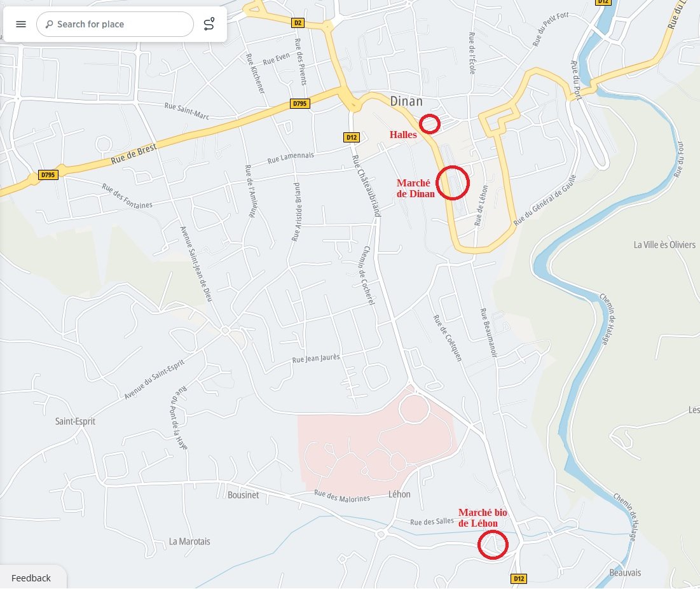
Task: Click the D795 shield near Rue Saint-Marc
Action: (299, 103)
